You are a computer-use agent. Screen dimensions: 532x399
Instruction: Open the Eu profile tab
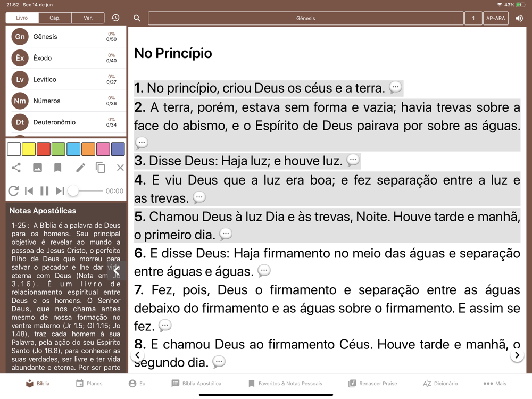(137, 384)
